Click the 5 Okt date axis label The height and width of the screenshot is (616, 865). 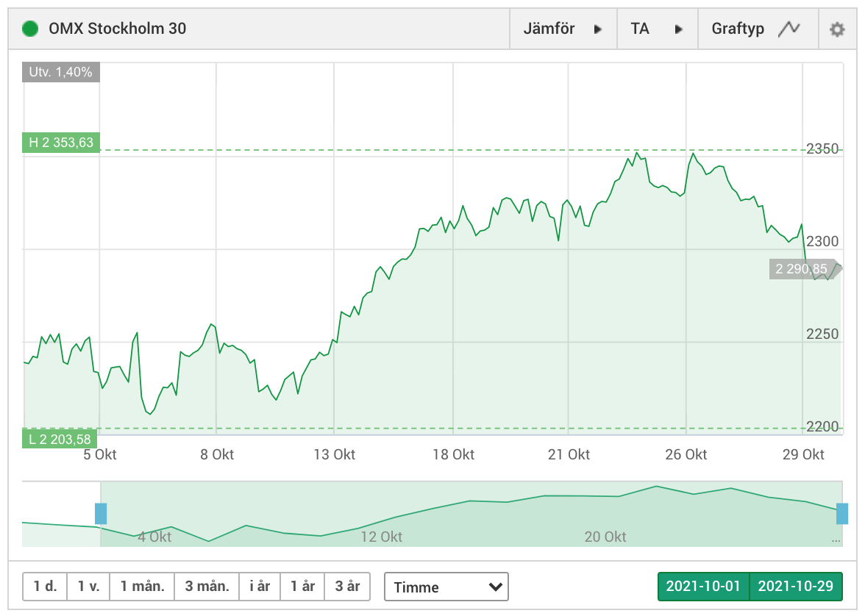tap(100, 455)
